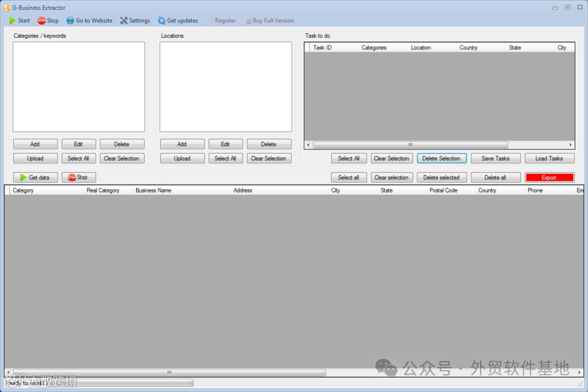Click the Delete Selection button
This screenshot has width=588, height=392.
click(442, 159)
